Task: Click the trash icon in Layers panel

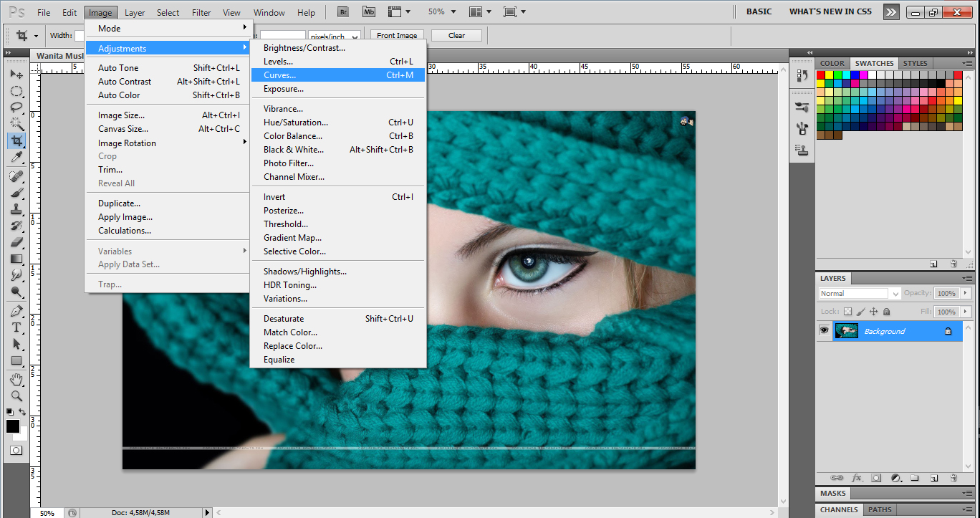Action: coord(953,478)
